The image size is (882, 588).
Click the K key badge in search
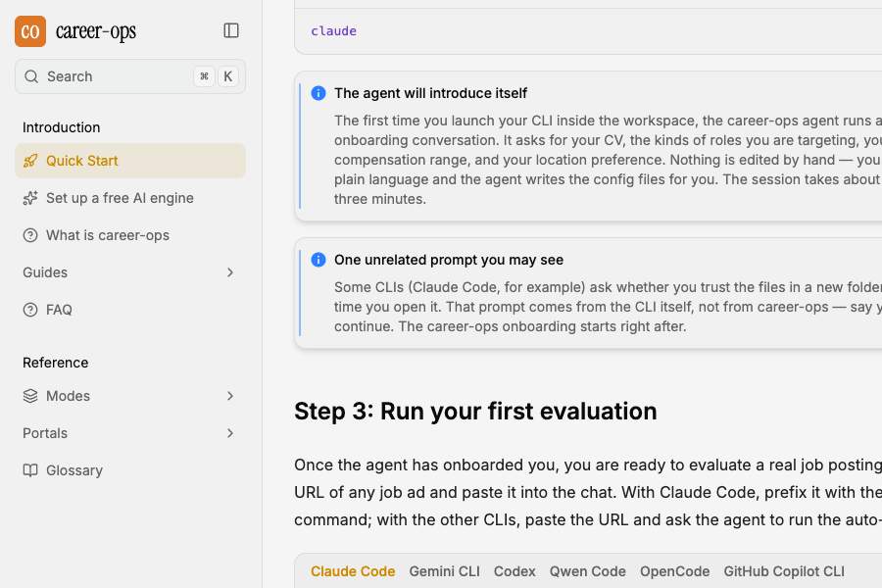(227, 76)
